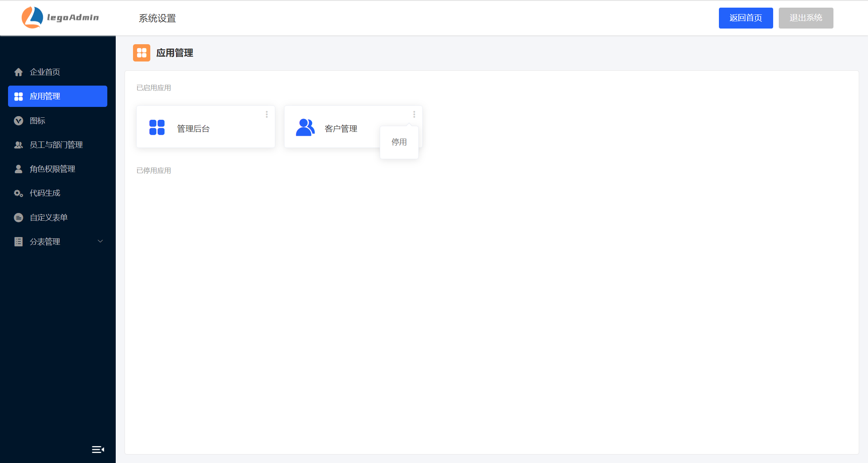Click the legoAdmin logo
Viewport: 868px width, 463px height.
[60, 18]
